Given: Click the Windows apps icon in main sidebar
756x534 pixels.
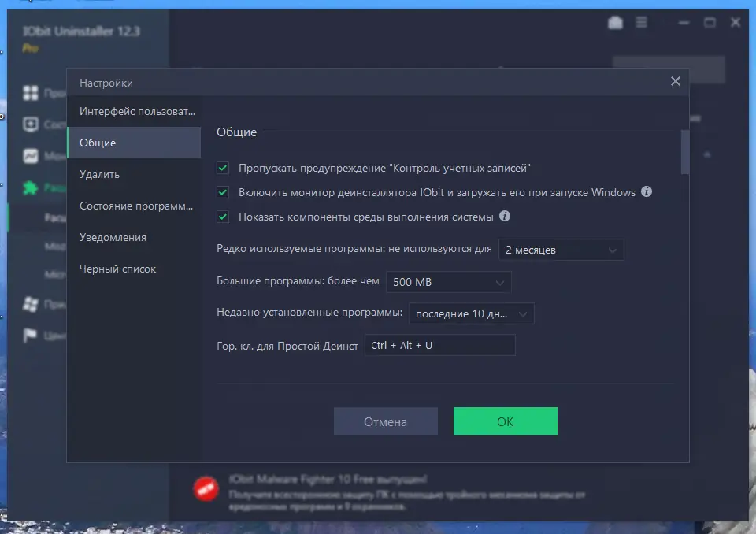Looking at the screenshot, I should tap(31, 304).
